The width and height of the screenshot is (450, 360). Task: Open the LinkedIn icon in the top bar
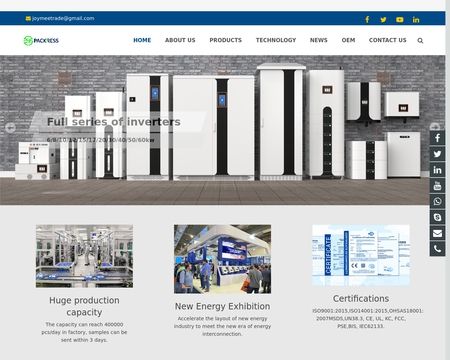(416, 20)
